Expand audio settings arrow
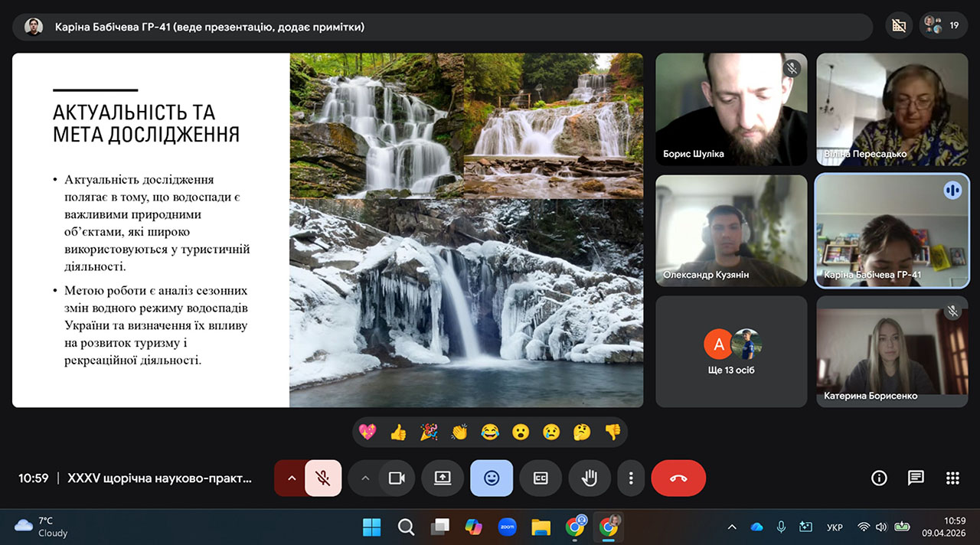Viewport: 980px width, 545px height. (291, 478)
